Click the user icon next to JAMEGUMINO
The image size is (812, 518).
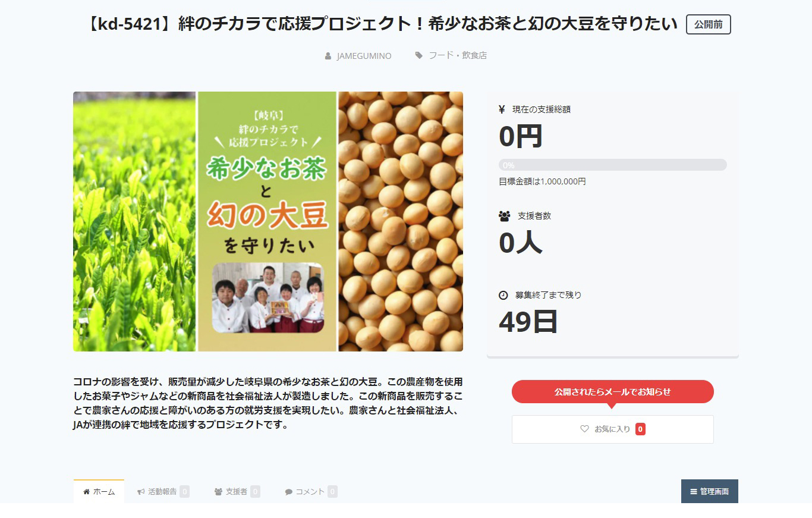click(328, 56)
